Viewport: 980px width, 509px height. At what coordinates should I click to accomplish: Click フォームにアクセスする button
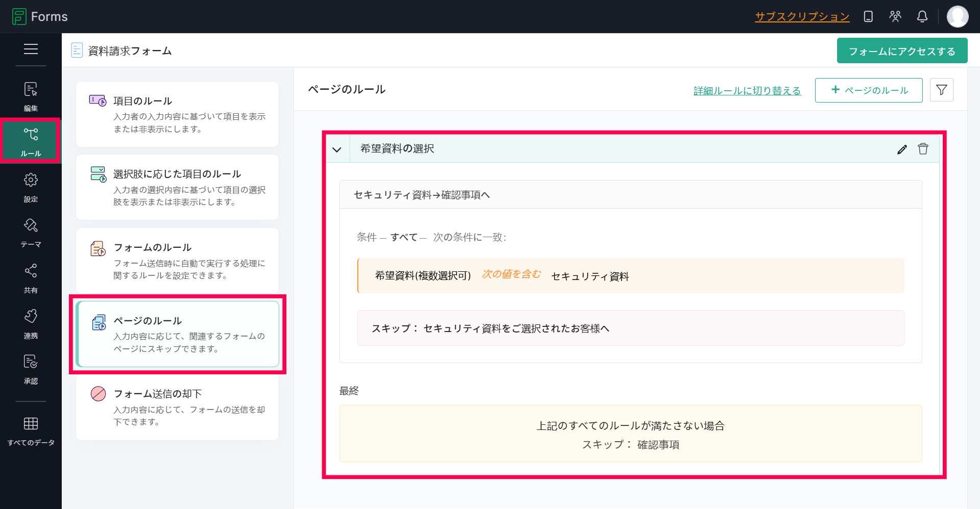tap(902, 51)
